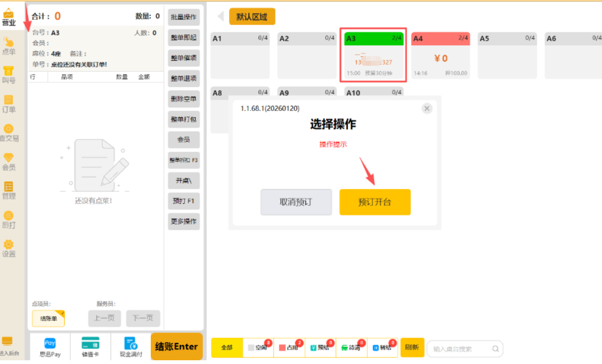Open the 营业 (business) sidebar section
Screen dimensions: 602x364
pos(9,18)
